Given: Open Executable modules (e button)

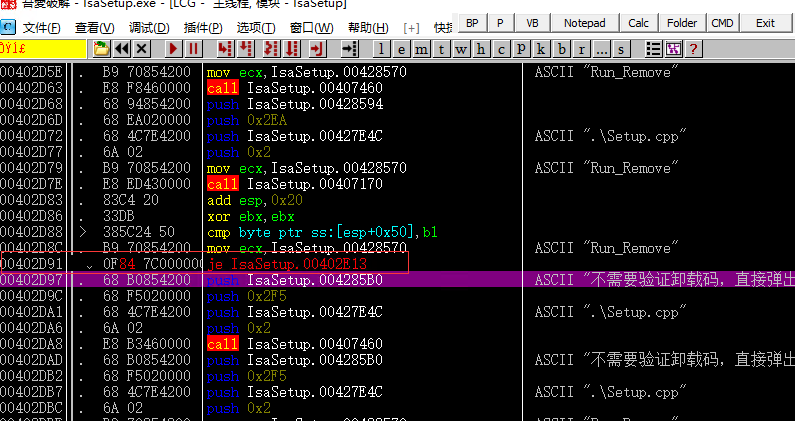Looking at the screenshot, I should [401, 49].
